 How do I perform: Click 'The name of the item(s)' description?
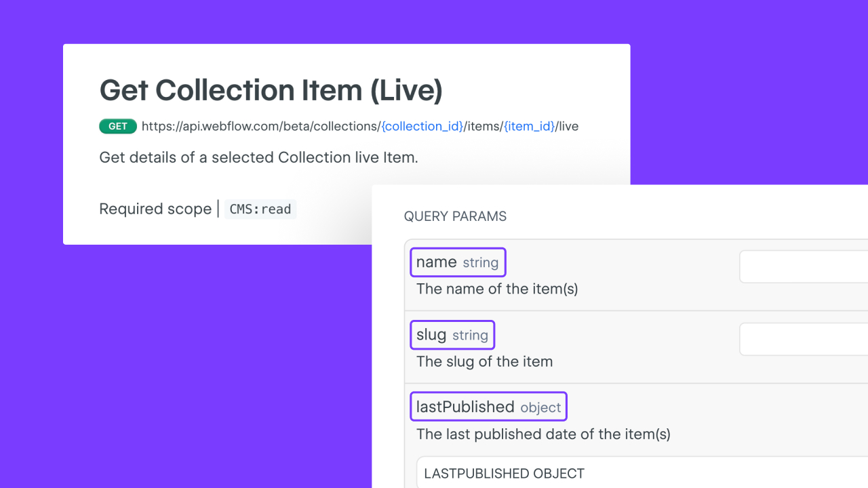click(497, 289)
